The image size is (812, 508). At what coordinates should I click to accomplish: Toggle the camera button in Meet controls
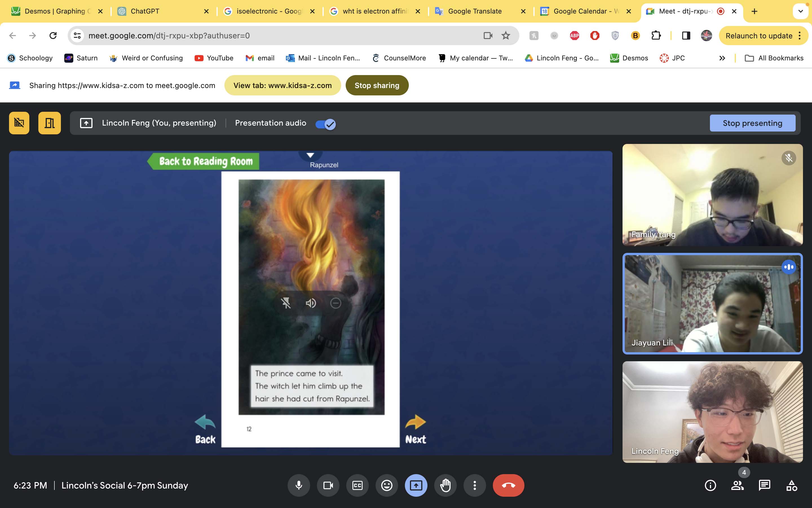click(328, 485)
